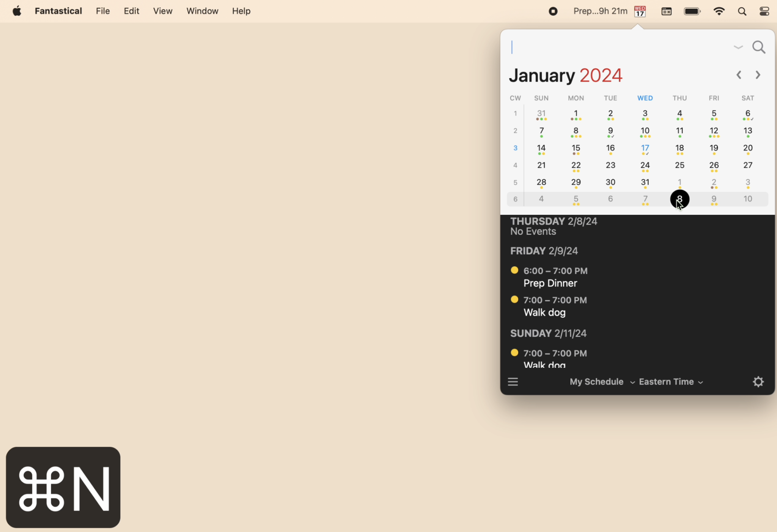Open Spotlight search in menu bar
This screenshot has height=532, width=777.
pos(742,11)
